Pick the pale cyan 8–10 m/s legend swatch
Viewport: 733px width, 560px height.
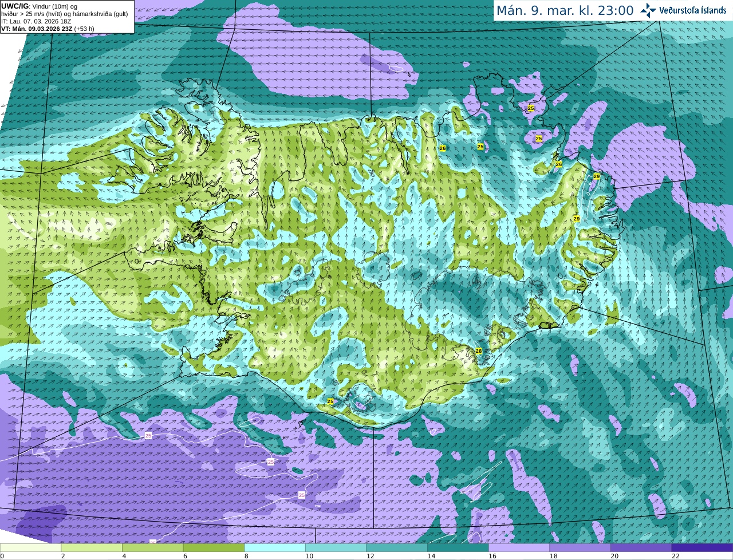[x=275, y=547]
